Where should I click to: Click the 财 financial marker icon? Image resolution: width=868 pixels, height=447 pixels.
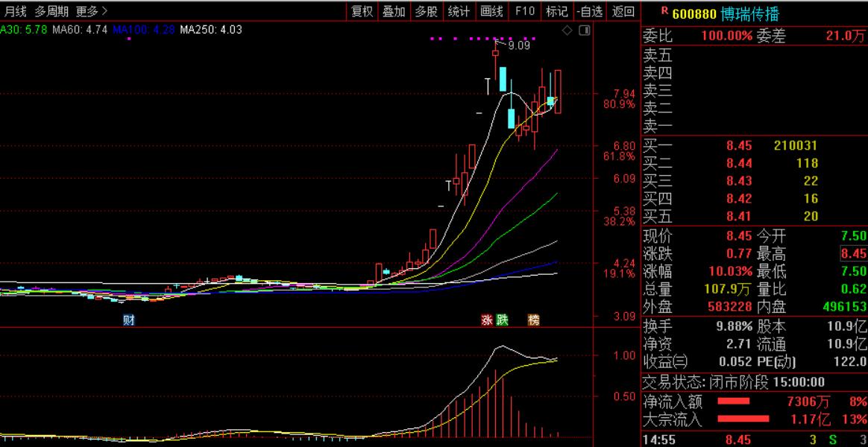[x=129, y=320]
